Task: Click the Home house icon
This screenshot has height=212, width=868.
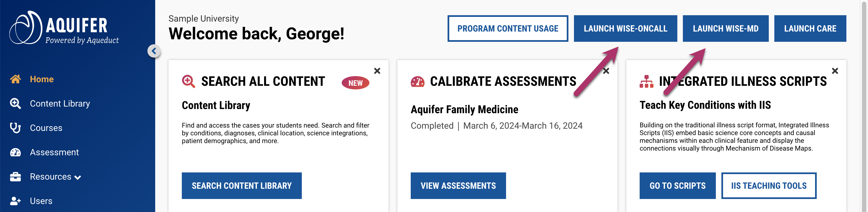Action: 16,79
